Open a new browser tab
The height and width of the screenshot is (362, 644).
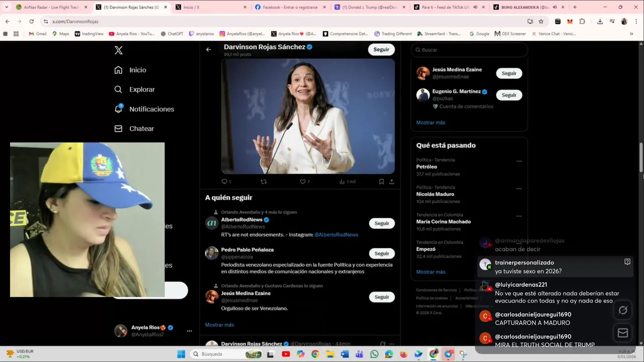[x=575, y=7]
